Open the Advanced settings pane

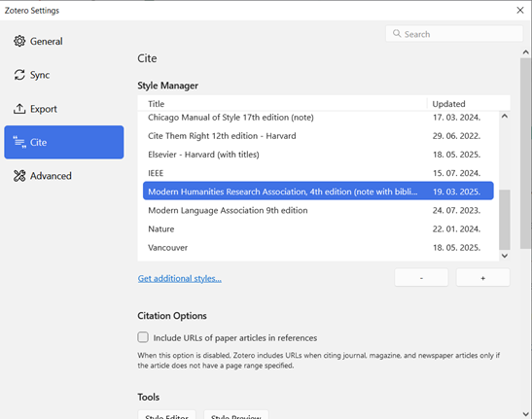(x=64, y=176)
